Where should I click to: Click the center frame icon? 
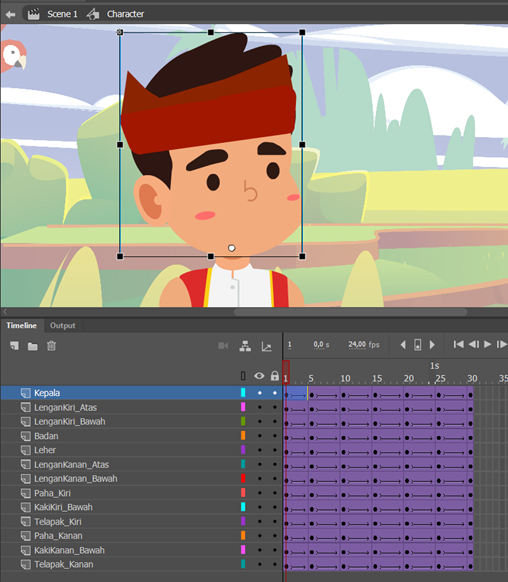click(x=417, y=344)
